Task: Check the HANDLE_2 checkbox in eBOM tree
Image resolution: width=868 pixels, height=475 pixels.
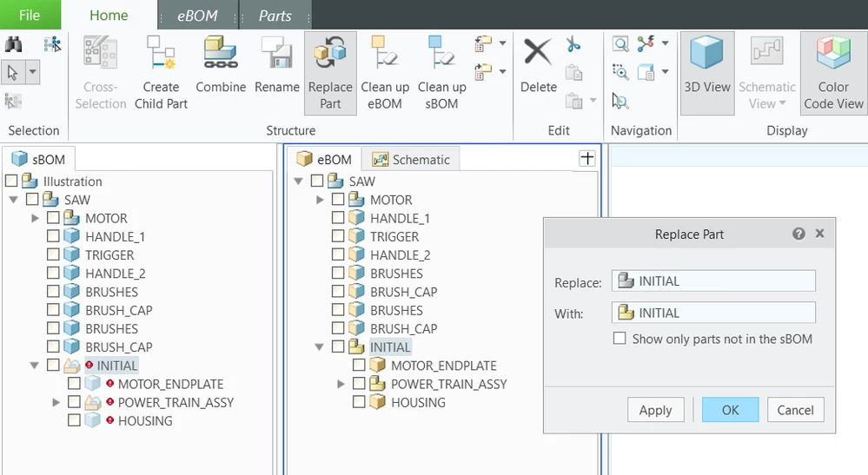Action: click(x=338, y=254)
